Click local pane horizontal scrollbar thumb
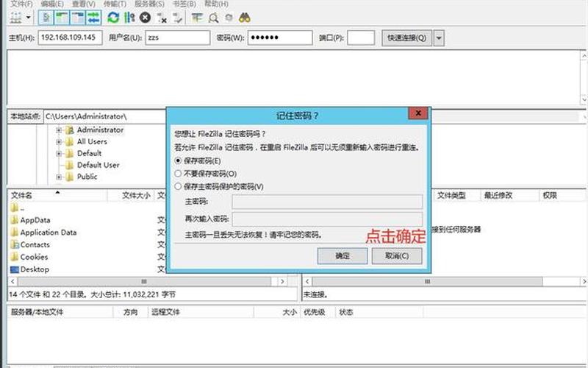588x368 pixels. point(144,282)
